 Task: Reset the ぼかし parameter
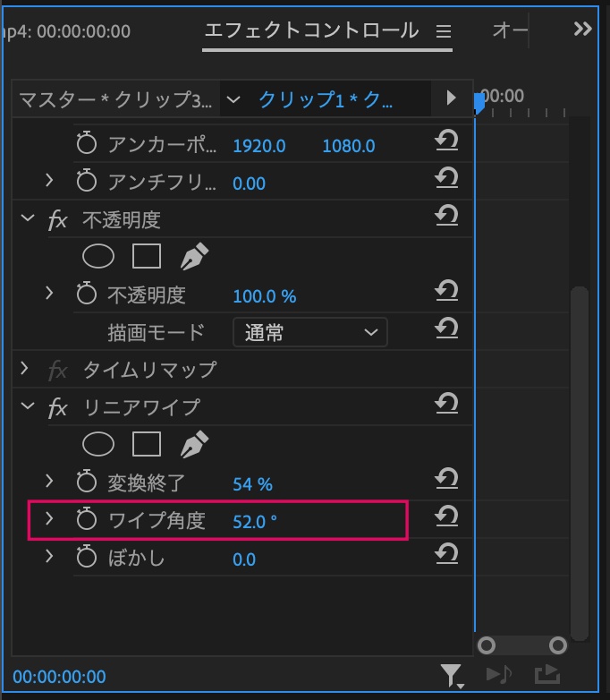(x=446, y=553)
